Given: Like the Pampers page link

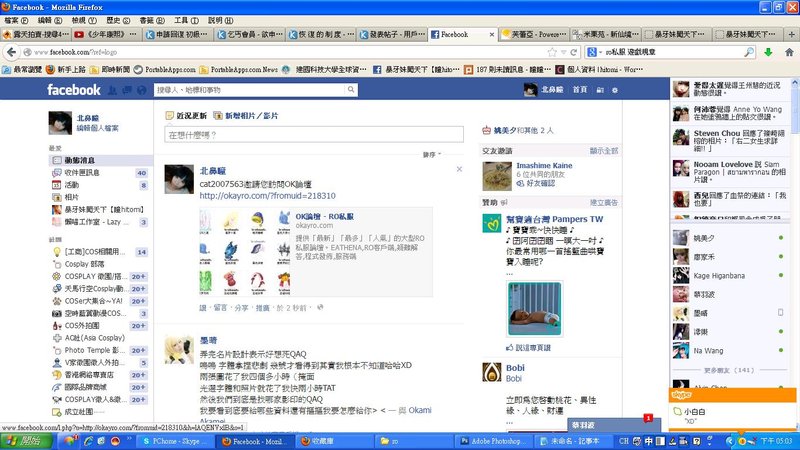Looking at the screenshot, I should pos(529,347).
